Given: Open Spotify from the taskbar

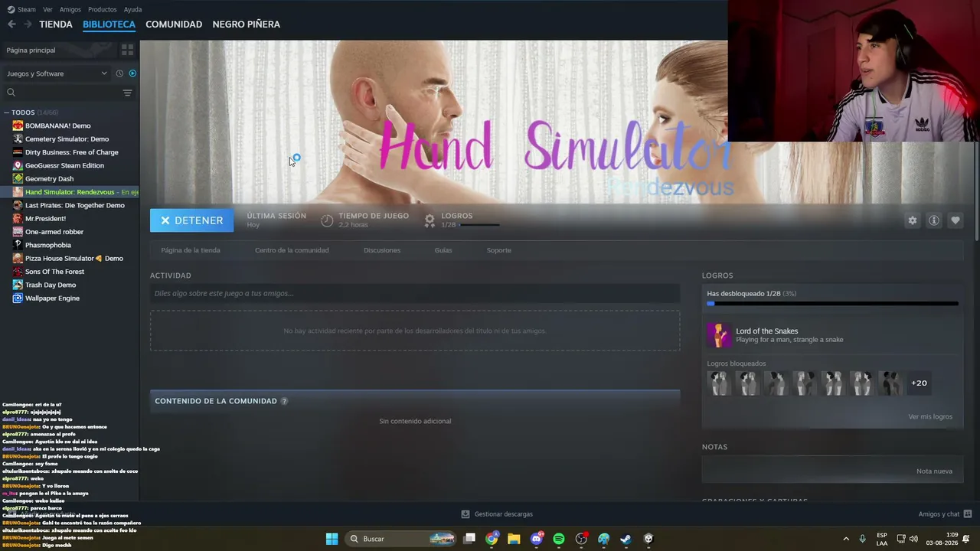Looking at the screenshot, I should tap(559, 539).
